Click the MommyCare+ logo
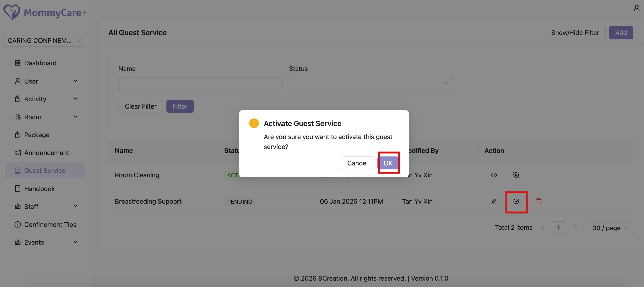The image size is (644, 287). point(45,12)
